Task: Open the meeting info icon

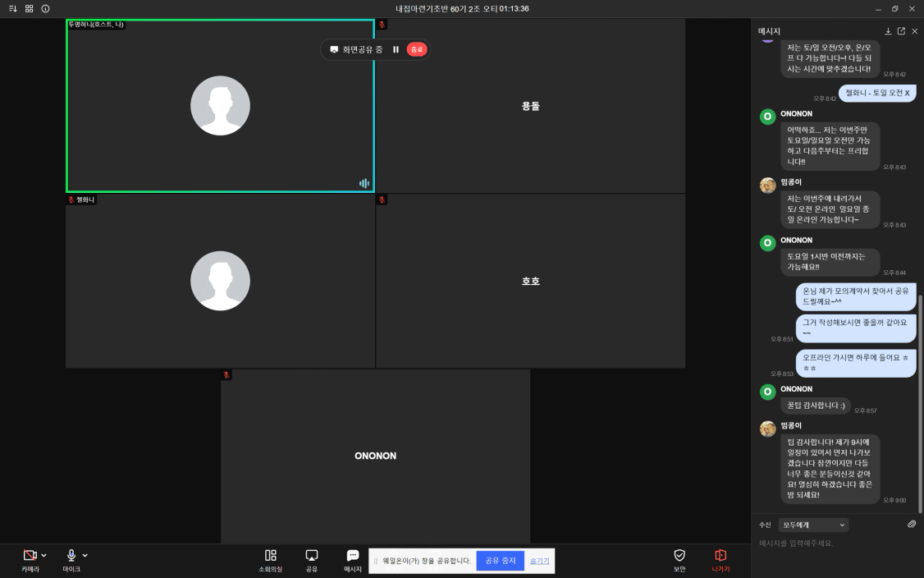Action: tap(45, 8)
